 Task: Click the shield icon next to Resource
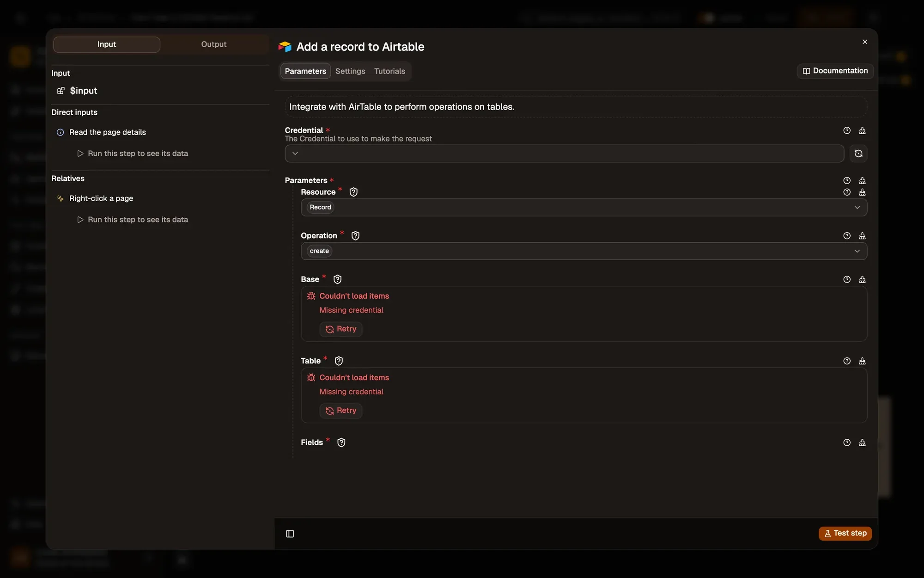pyautogui.click(x=353, y=192)
